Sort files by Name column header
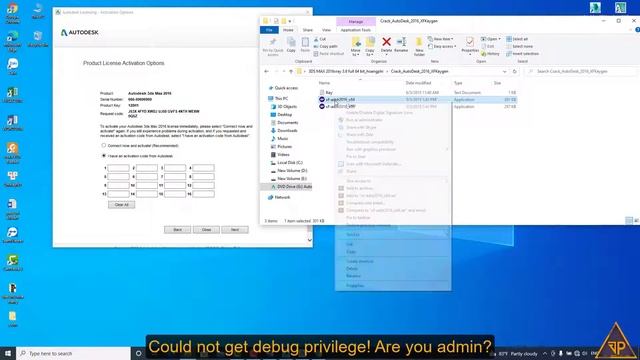640x360 pixels. (x=324, y=83)
